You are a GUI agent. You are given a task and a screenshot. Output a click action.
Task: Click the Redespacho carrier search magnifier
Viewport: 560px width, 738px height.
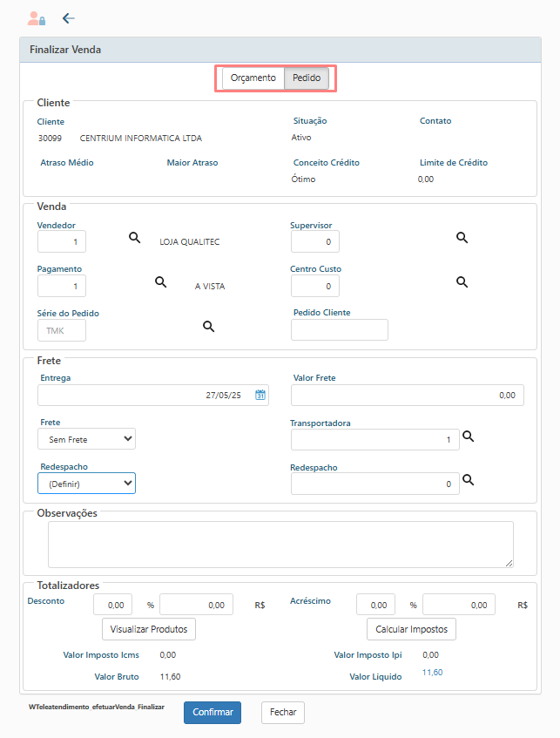tap(469, 479)
